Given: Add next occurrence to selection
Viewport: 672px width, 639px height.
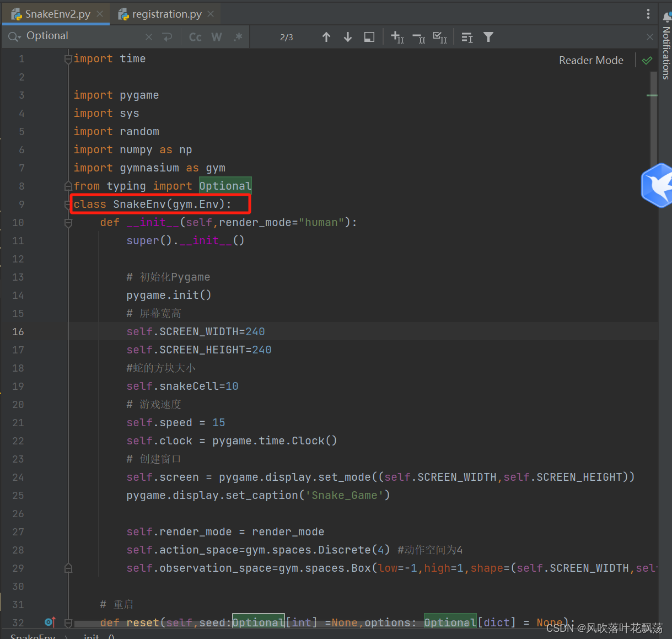Looking at the screenshot, I should [x=397, y=37].
